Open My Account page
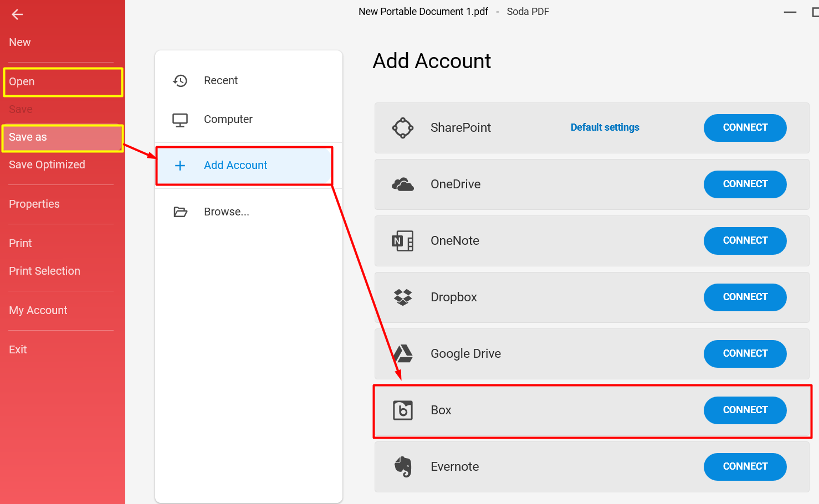The image size is (819, 504). click(x=38, y=311)
